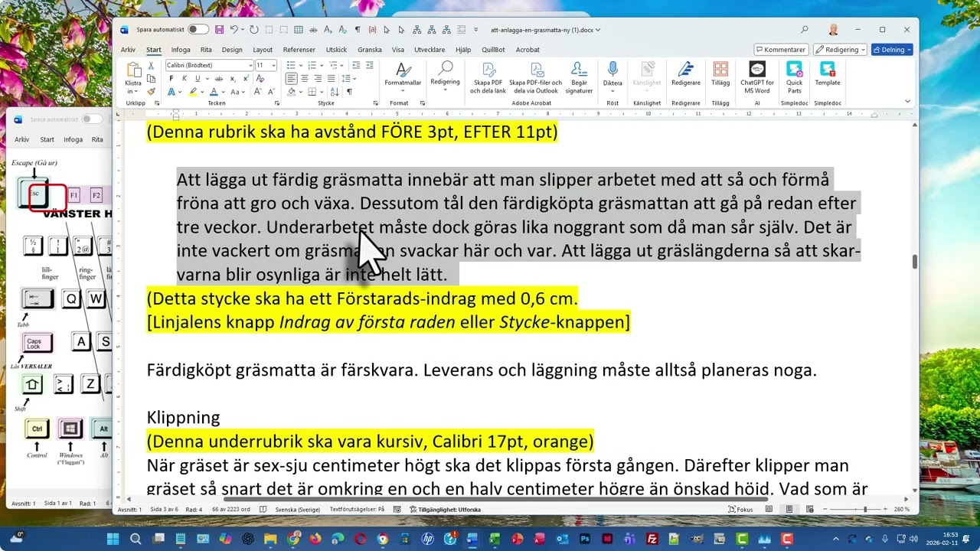Decrease indent in Stycke group
Image resolution: width=980 pixels, height=551 pixels.
[x=356, y=65]
